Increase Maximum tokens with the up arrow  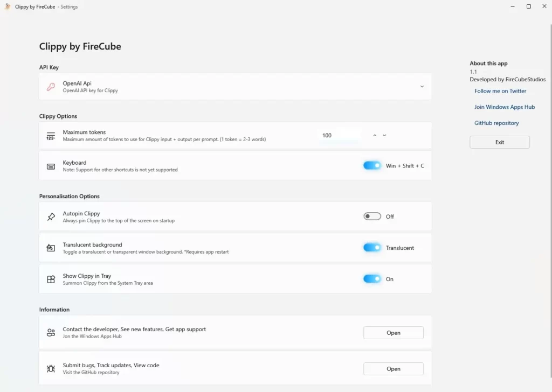coord(375,135)
